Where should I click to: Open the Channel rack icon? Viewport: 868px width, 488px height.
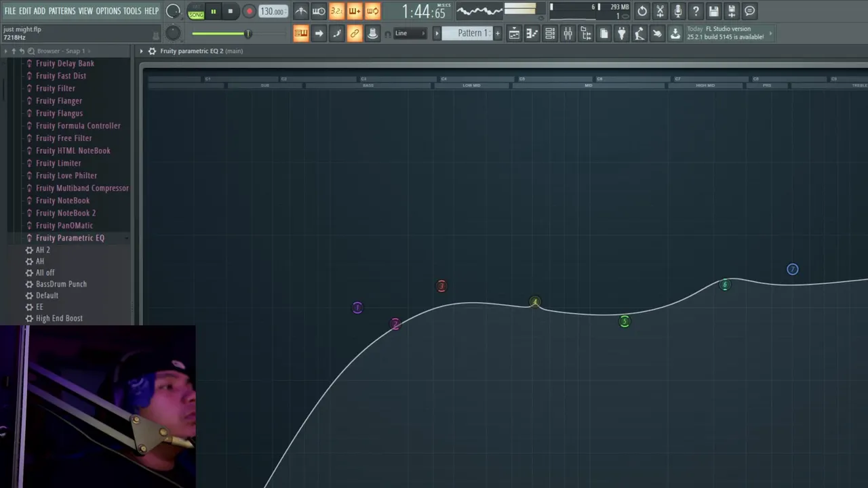point(550,33)
